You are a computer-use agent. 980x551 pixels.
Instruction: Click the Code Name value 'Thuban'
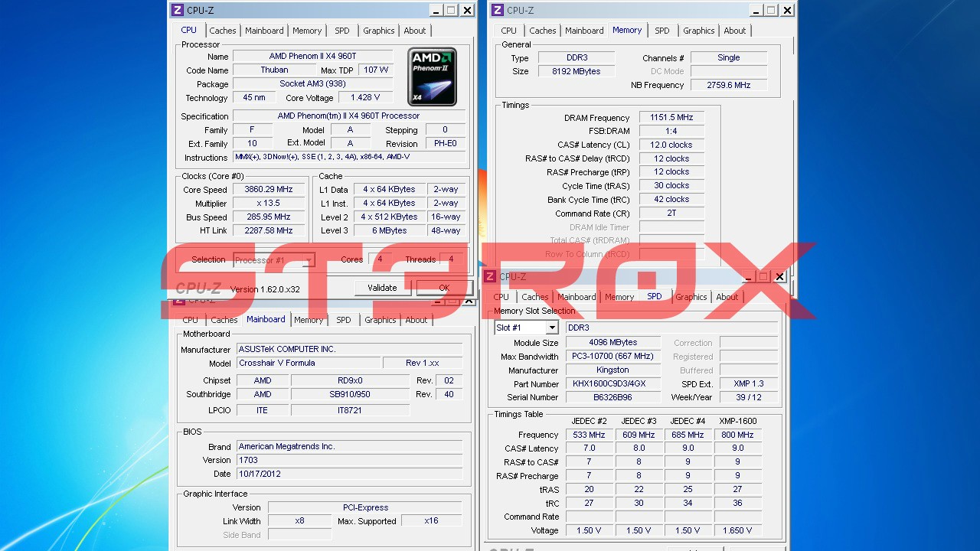[274, 70]
